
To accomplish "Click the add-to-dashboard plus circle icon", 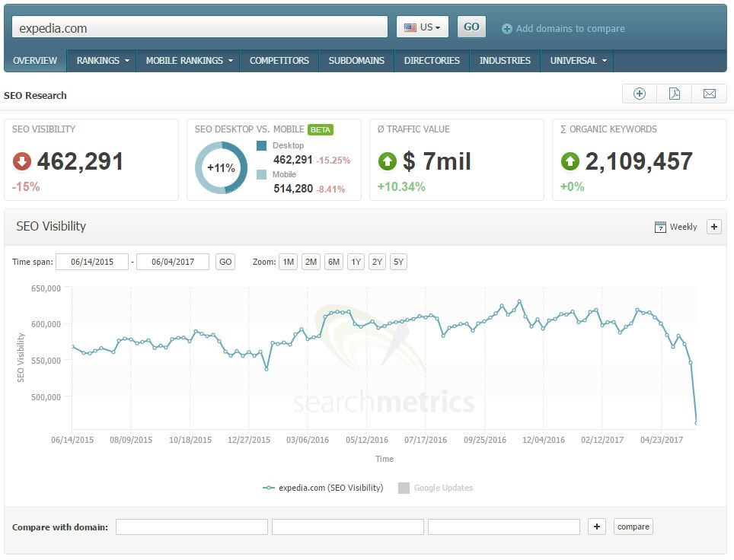I will point(640,94).
